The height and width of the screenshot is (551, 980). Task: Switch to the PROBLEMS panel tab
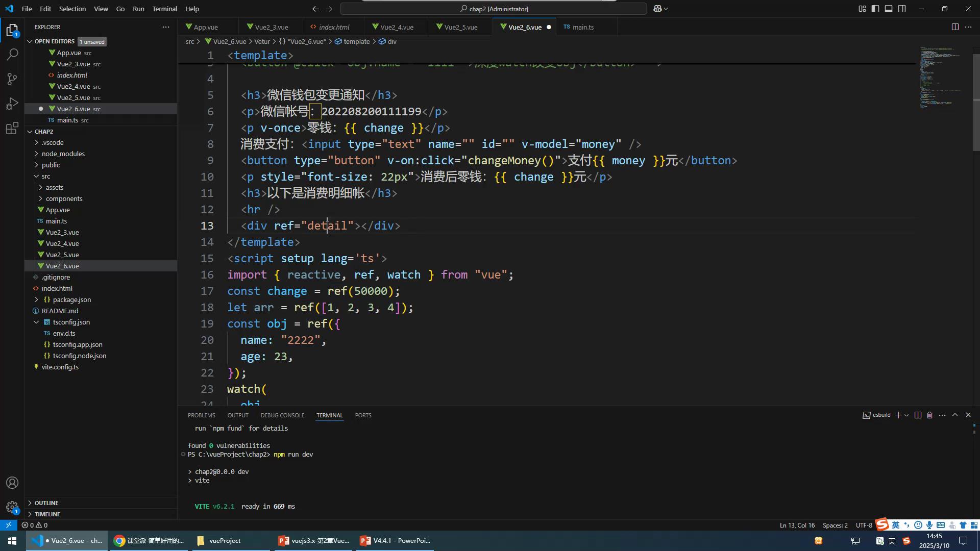click(x=201, y=415)
